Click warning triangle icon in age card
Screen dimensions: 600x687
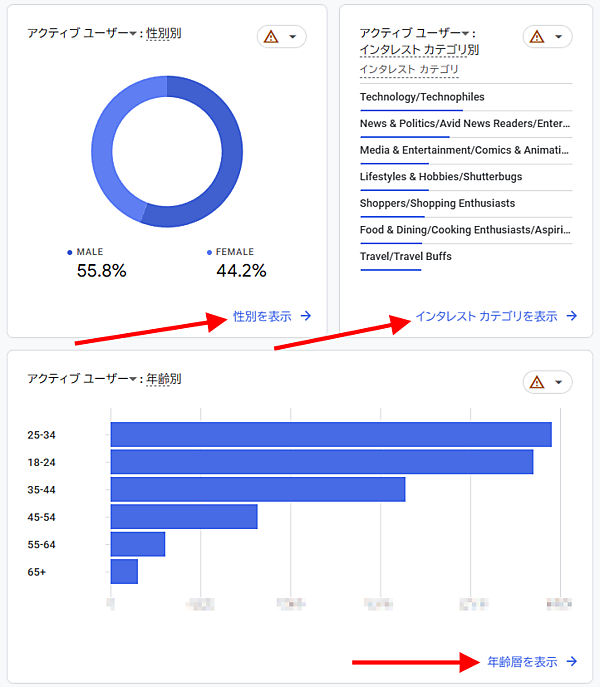point(537,382)
